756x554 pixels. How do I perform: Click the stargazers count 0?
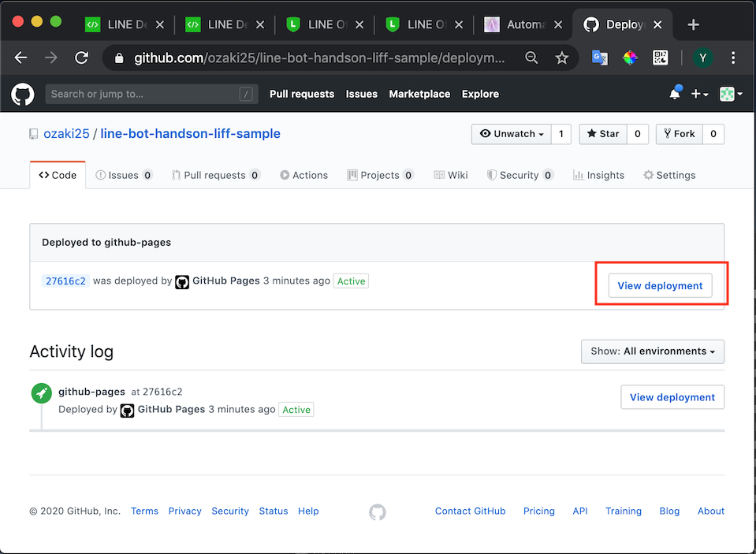pos(638,134)
